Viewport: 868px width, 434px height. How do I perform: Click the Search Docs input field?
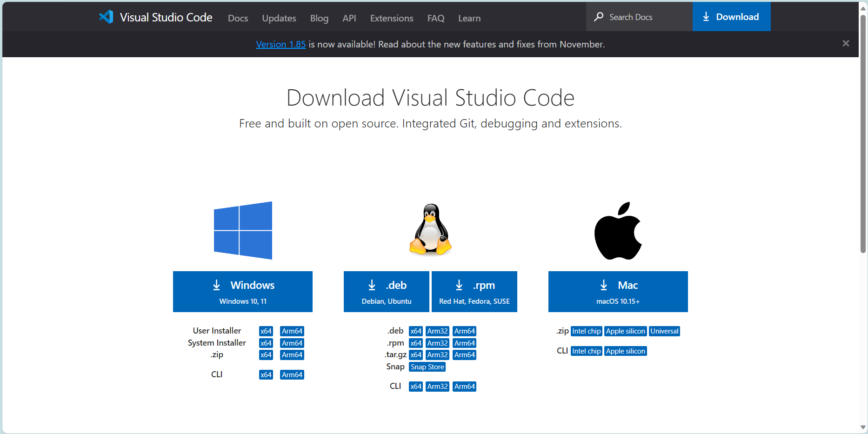pos(640,17)
